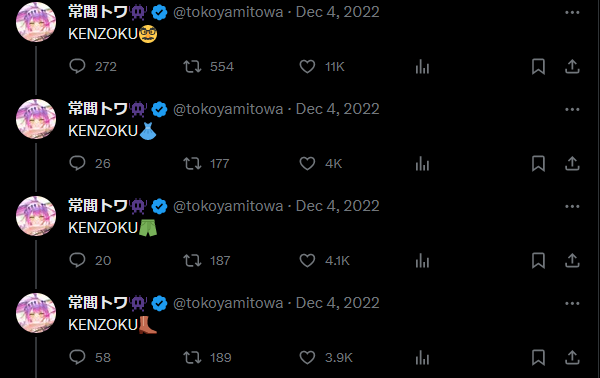Screen dimensions: 600x378
Task: Retweet the tweet with 177 retweets
Action: tap(192, 164)
